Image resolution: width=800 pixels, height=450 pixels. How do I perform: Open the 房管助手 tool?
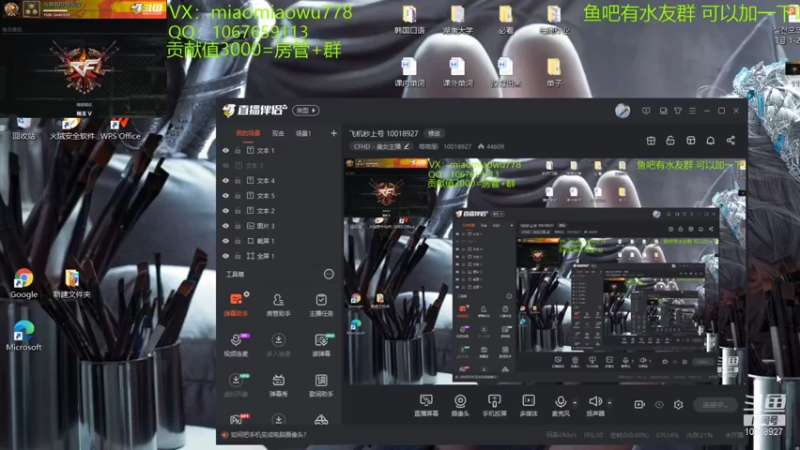[278, 304]
